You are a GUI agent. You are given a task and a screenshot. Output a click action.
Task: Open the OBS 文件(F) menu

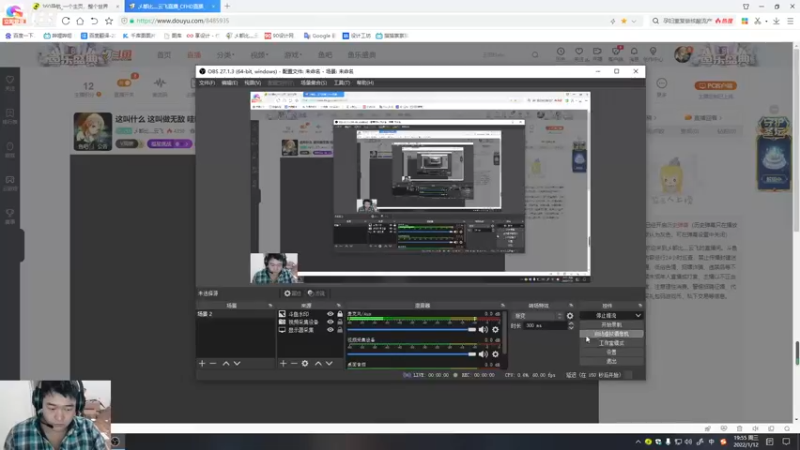207,83
